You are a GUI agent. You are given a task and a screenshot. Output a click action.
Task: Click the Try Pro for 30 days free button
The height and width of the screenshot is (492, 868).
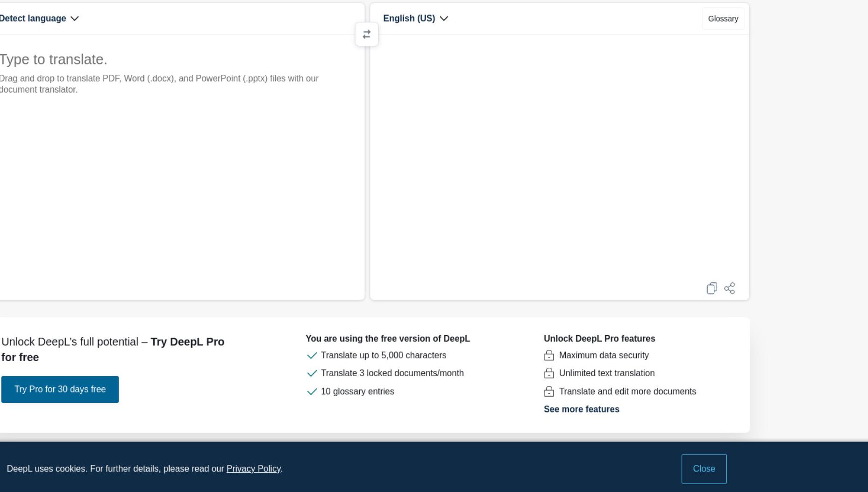point(60,389)
